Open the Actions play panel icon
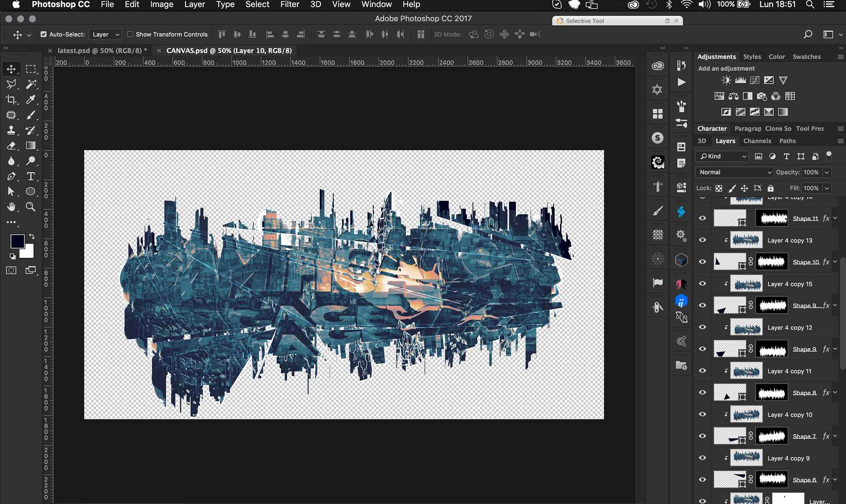This screenshot has height=504, width=846. coord(681,82)
